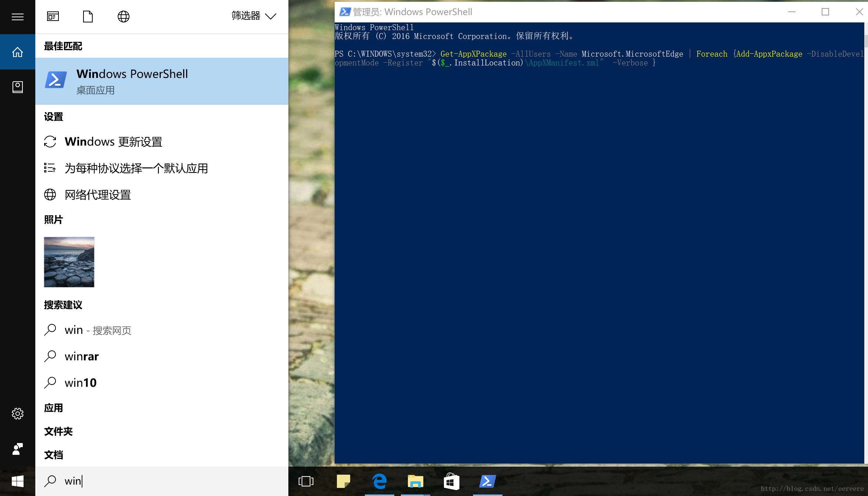Open the Windows Store from the taskbar

click(x=451, y=481)
